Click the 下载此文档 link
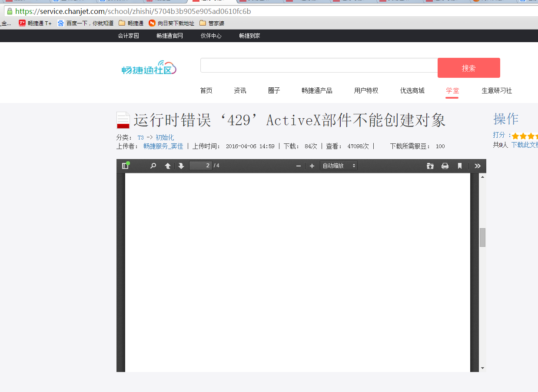This screenshot has width=538, height=392. [x=525, y=145]
